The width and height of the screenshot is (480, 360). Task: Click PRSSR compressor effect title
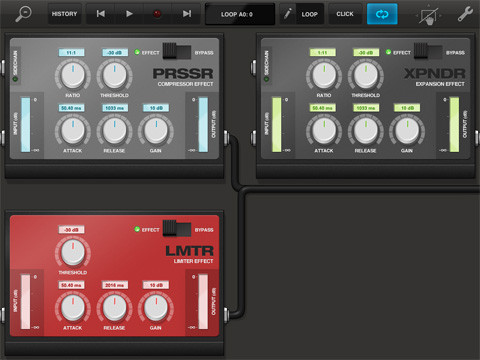click(x=185, y=84)
